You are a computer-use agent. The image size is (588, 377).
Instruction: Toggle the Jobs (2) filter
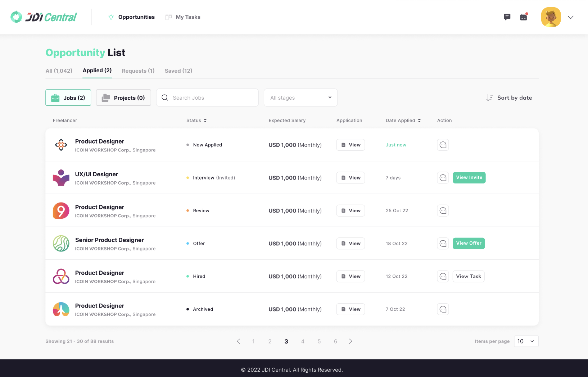coord(68,98)
